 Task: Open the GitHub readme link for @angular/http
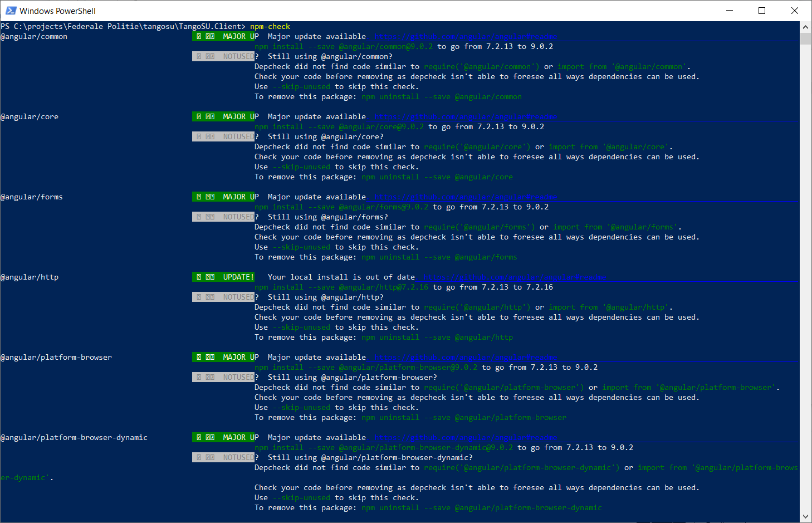click(x=515, y=277)
